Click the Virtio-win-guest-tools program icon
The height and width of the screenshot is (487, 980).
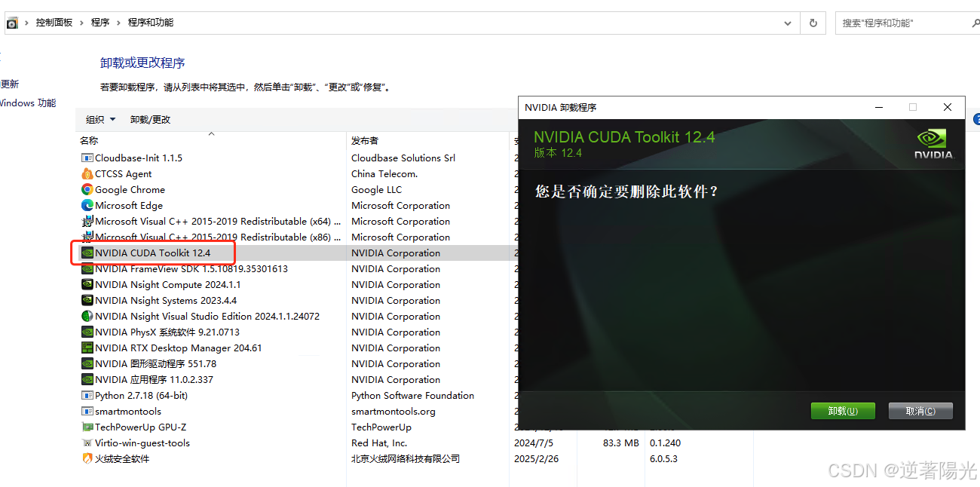click(x=87, y=443)
